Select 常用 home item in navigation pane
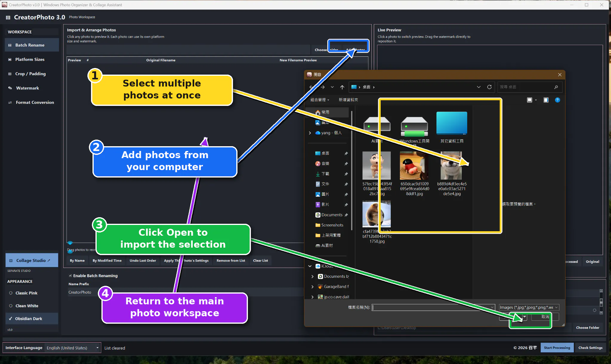Image resolution: width=611 pixels, height=364 pixels. (328, 112)
